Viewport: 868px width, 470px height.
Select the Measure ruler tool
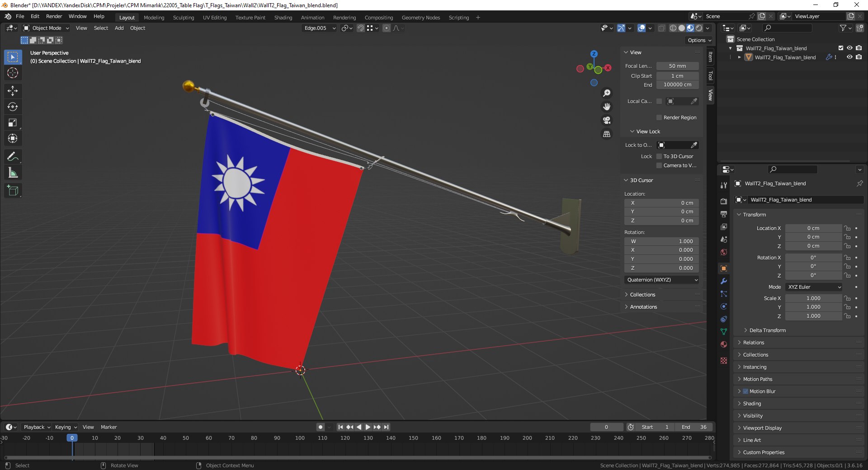[x=13, y=173]
